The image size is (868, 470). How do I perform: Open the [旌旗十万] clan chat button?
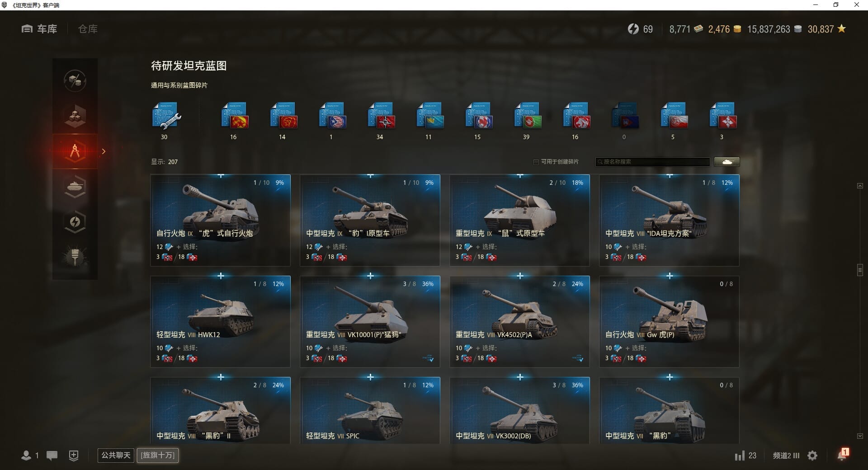point(158,455)
